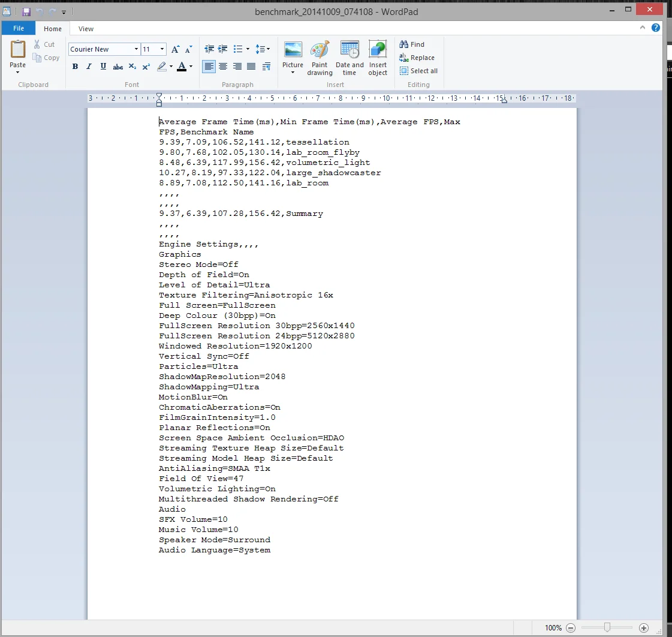Toggle Underline formatting
The height and width of the screenshot is (637, 672).
[x=103, y=67]
